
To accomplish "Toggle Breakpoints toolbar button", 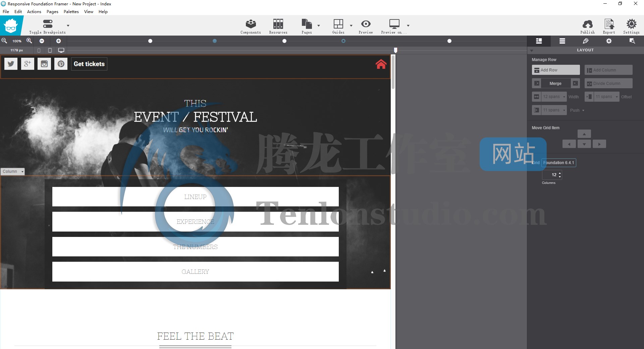I will tap(47, 26).
